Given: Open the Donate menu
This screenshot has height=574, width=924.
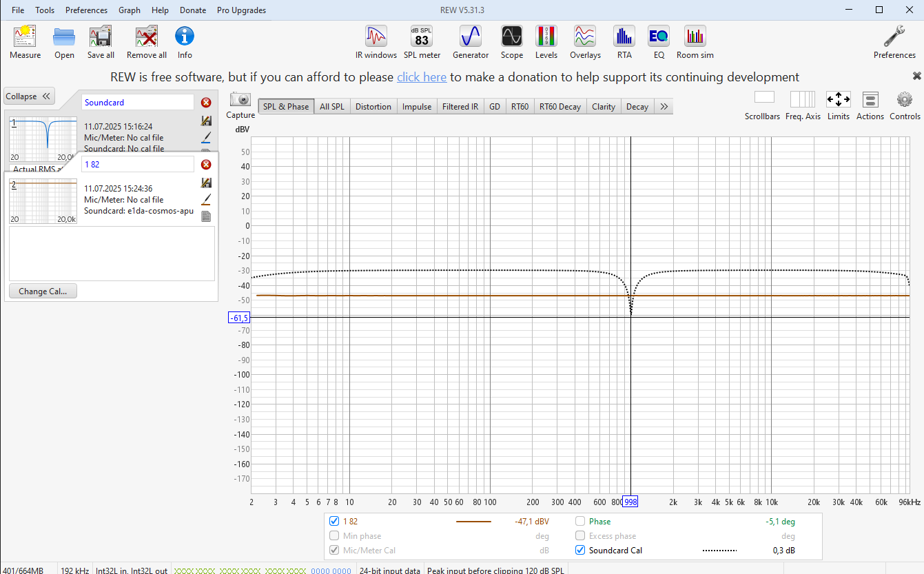Looking at the screenshot, I should point(193,10).
